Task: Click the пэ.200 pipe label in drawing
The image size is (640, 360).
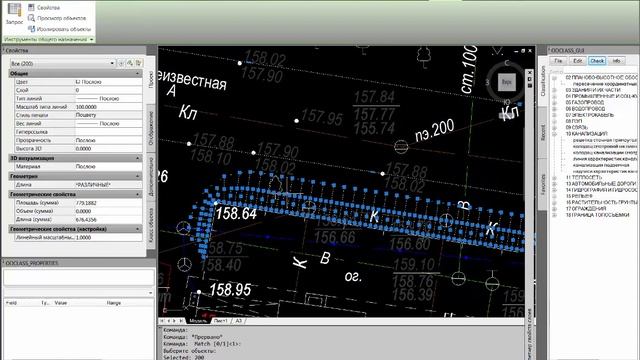Action: [x=434, y=131]
